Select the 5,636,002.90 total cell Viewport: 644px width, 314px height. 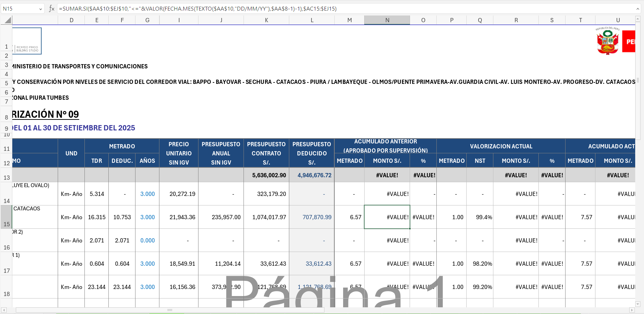(266, 175)
